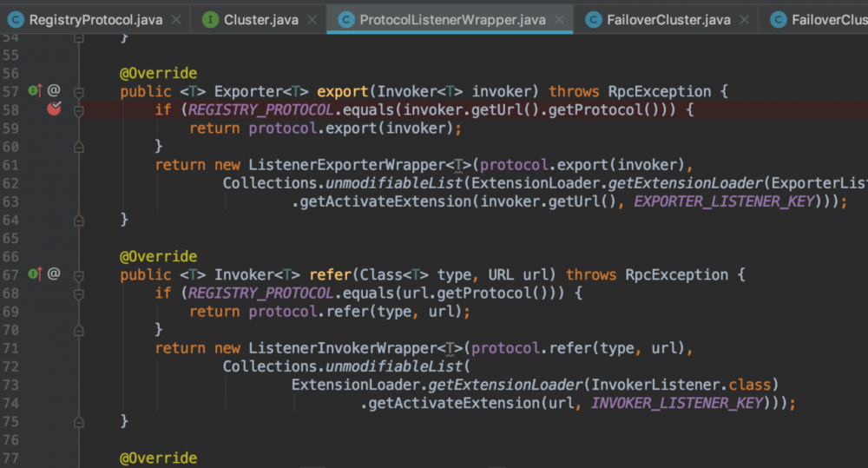Collapse the export method at line 57
The width and height of the screenshot is (868, 468).
point(79,93)
